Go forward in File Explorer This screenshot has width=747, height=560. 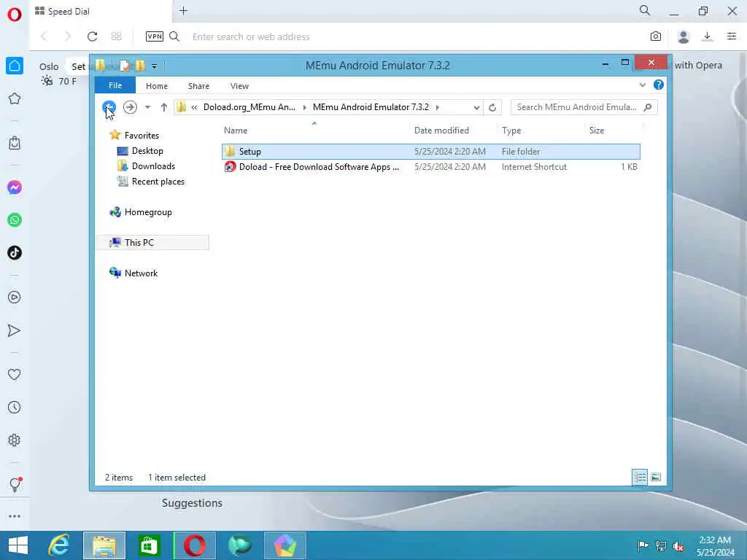130,107
